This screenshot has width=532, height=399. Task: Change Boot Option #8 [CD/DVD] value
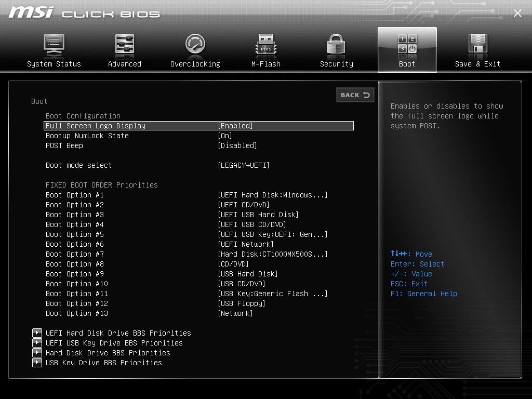point(233,264)
